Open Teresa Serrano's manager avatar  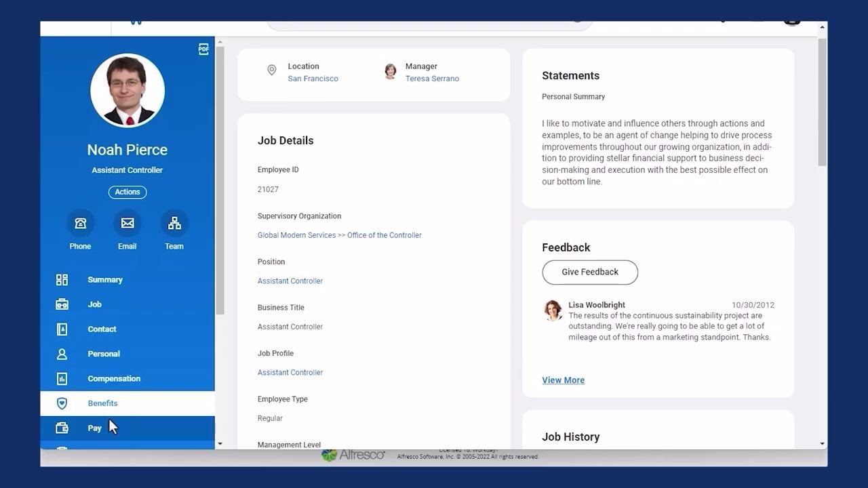pyautogui.click(x=391, y=72)
